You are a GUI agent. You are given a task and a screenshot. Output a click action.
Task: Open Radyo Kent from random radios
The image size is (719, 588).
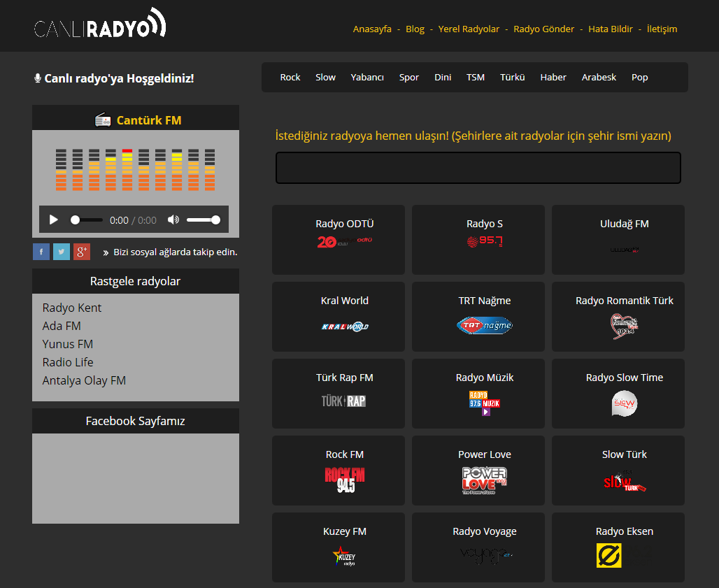click(x=72, y=308)
